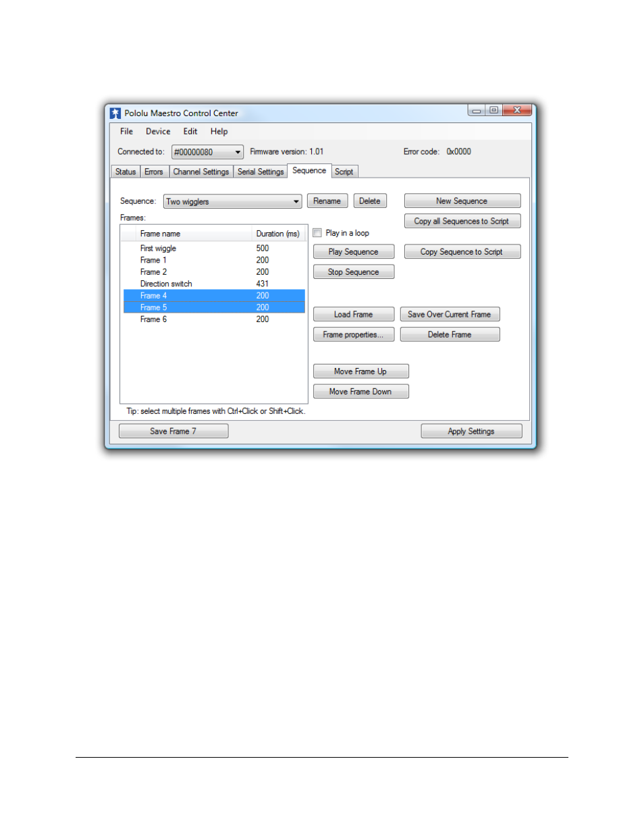
Task: Switch to the Serial Settings tab
Action: coord(261,172)
